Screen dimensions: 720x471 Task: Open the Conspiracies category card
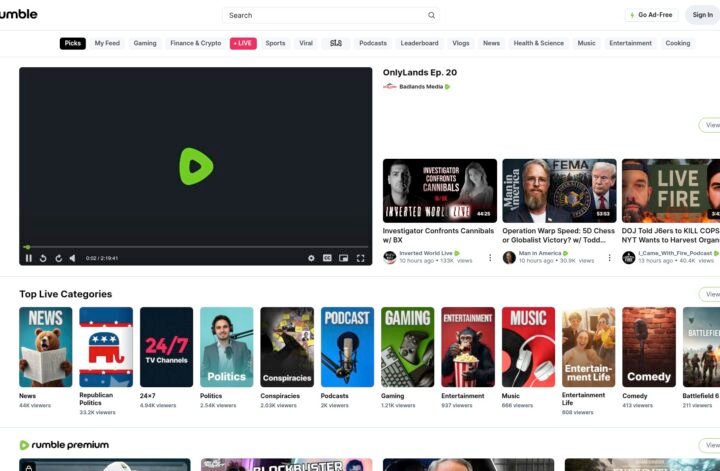click(x=287, y=347)
